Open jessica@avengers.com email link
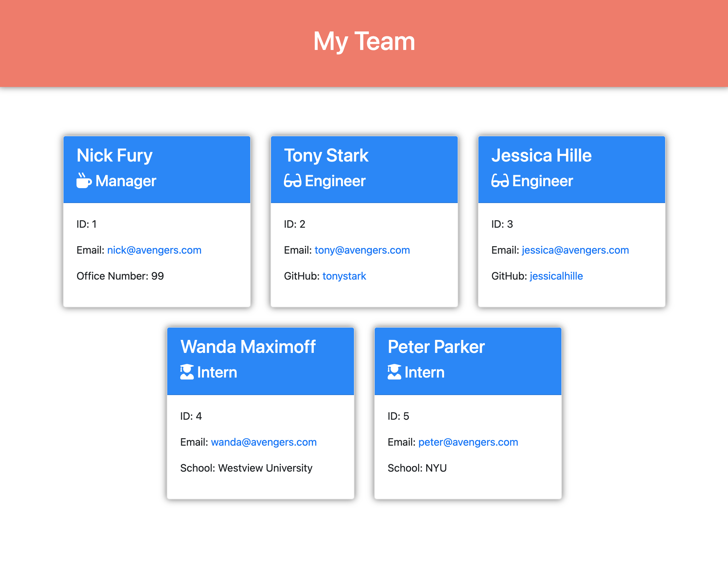The image size is (728, 578). 575,250
